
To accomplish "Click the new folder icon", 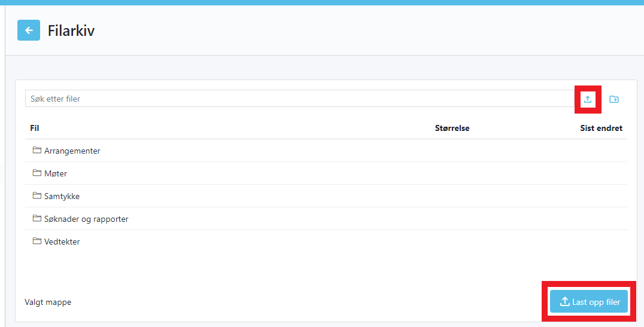I will click(614, 99).
